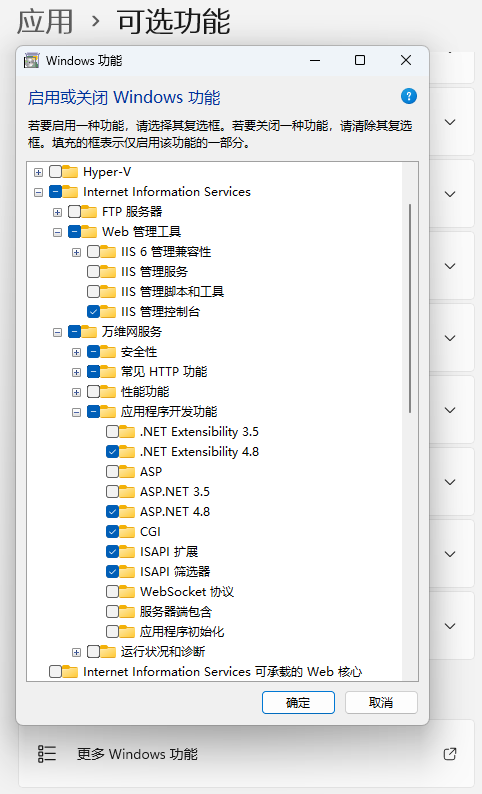Check the IIS 管理服务 checkbox
Screen dimensions: 482x794
coord(93,271)
